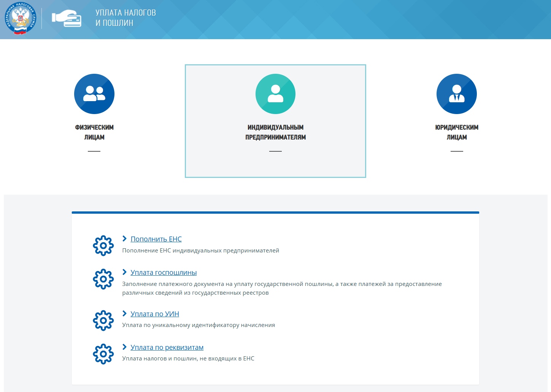Screen dimensions: 551x392
Task: Expand the chevron before Пополнить ЕНС
Action: pyautogui.click(x=124, y=239)
